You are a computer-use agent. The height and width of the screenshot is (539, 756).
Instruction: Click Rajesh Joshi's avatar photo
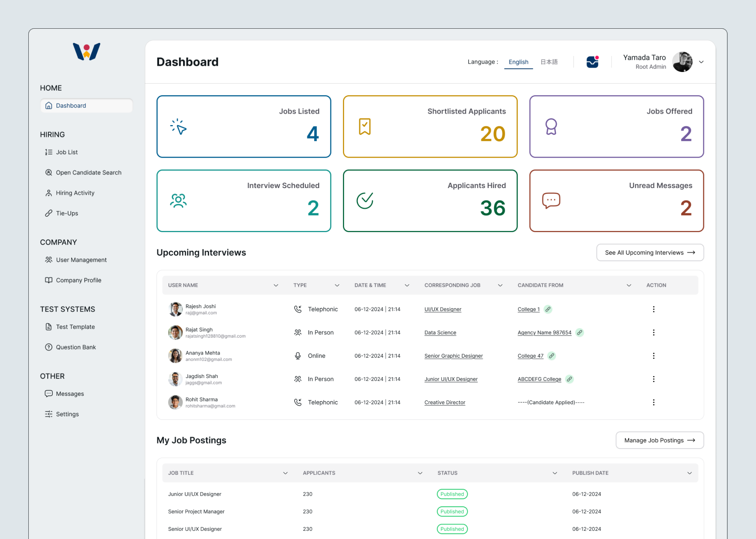point(175,309)
